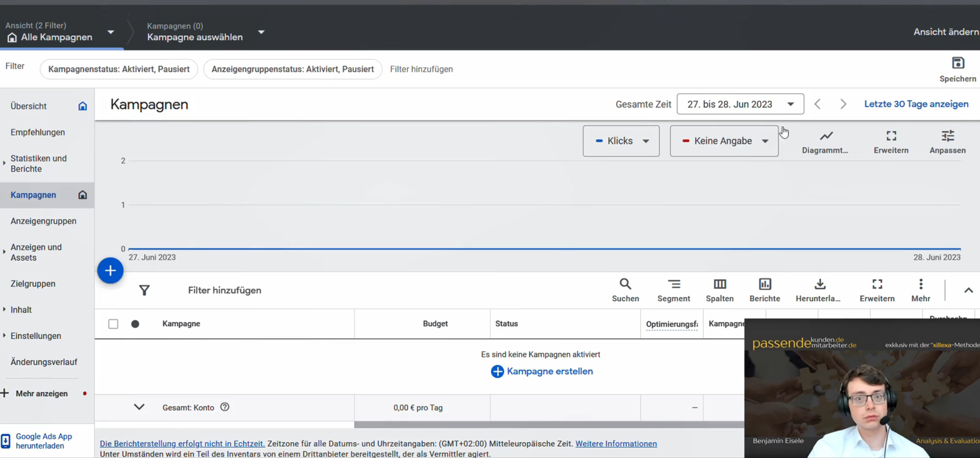This screenshot has width=980, height=458.
Task: Open Empfehlungen in the sidebar
Action: (x=38, y=132)
